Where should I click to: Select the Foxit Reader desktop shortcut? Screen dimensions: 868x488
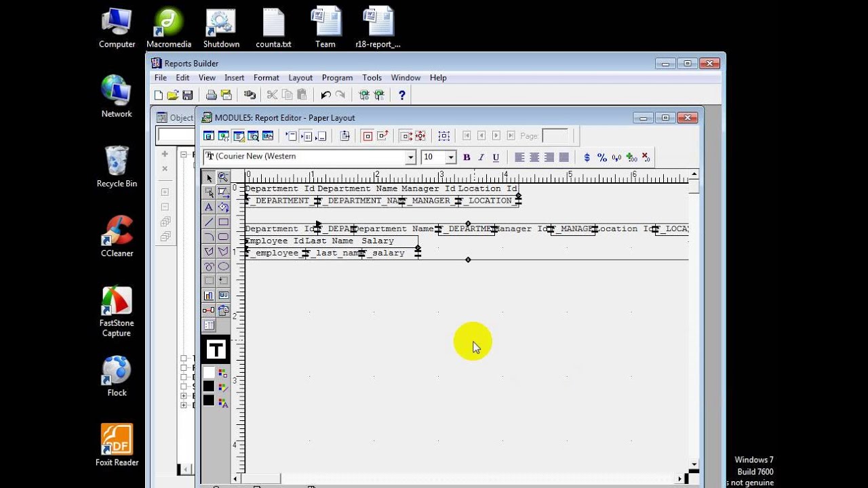point(117,445)
